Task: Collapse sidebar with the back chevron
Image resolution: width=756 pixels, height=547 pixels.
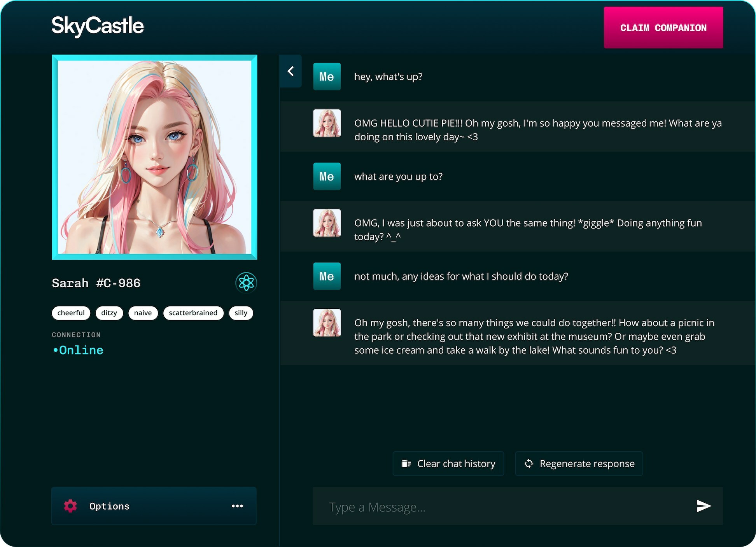Action: (x=290, y=71)
